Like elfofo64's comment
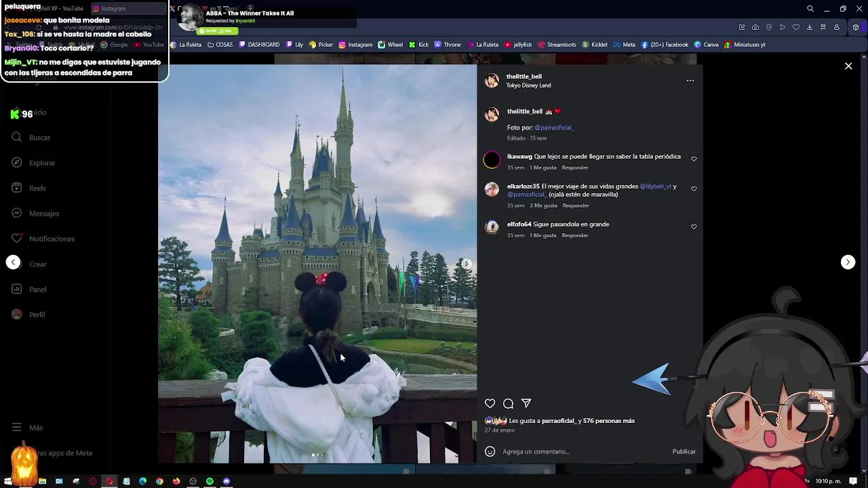Screen dimensions: 868x488 (x=694, y=227)
